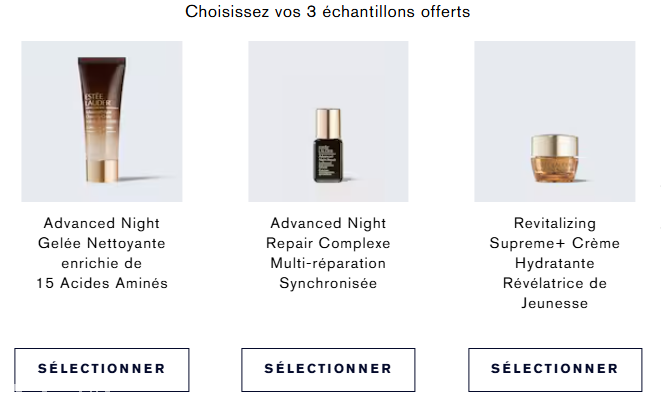661x410 pixels.
Task: Click the 'Révélatrice de Jeunesse' text
Action: 554,293
